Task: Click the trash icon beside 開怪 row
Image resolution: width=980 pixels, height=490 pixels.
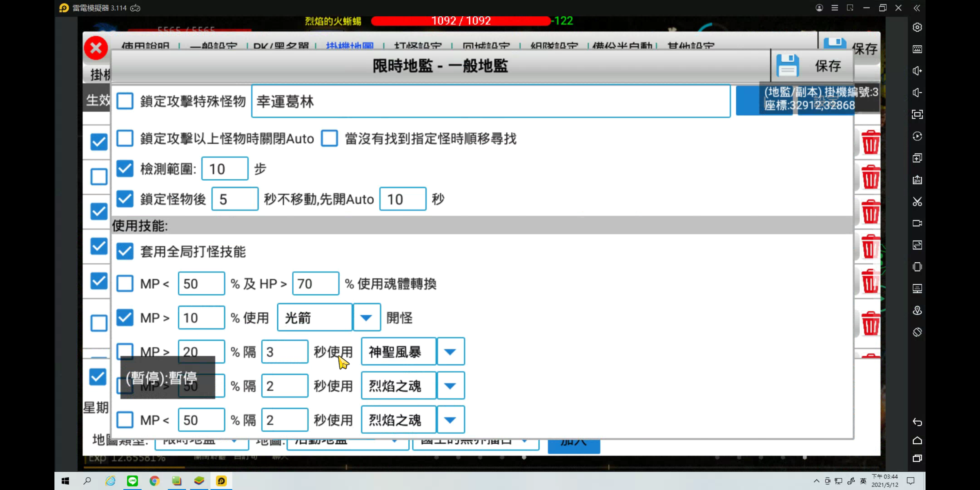Action: (870, 323)
